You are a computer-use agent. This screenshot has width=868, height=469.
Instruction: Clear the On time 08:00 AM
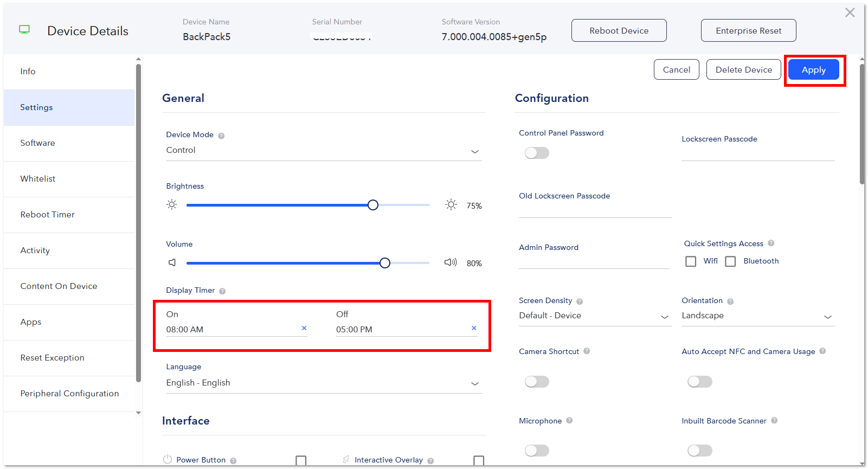[x=304, y=328]
